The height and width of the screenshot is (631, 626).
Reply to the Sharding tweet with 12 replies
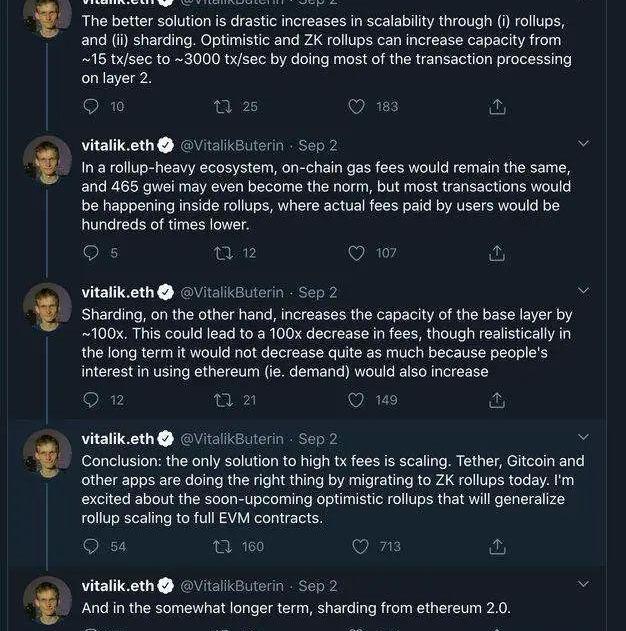coord(91,400)
